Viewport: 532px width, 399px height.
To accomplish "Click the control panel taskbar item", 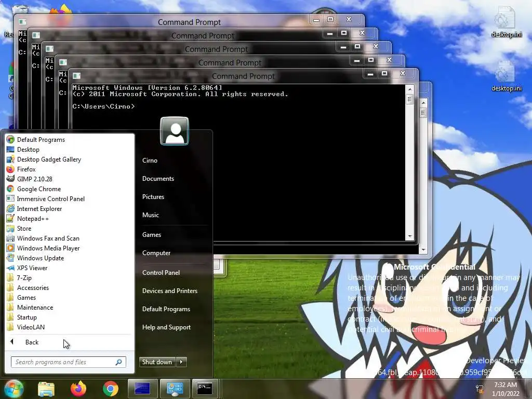I will [175, 389].
